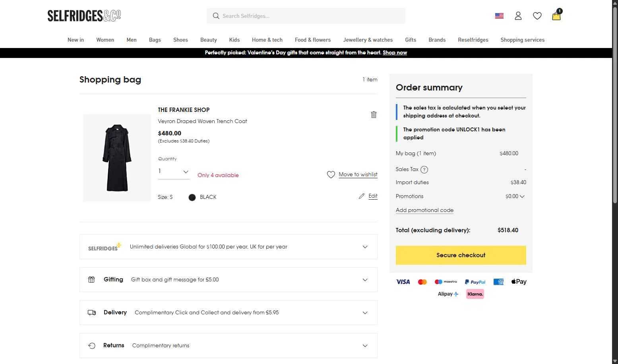
Task: Open the Kids menu
Action: 234,40
